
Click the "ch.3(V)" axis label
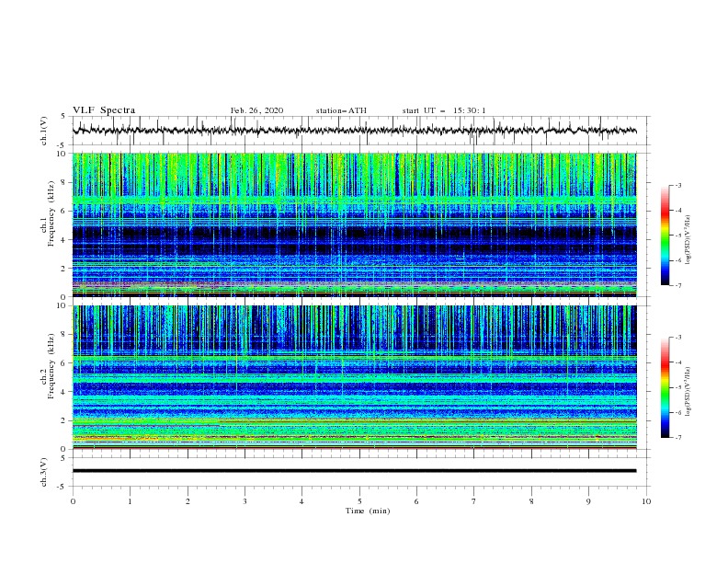[x=44, y=472]
